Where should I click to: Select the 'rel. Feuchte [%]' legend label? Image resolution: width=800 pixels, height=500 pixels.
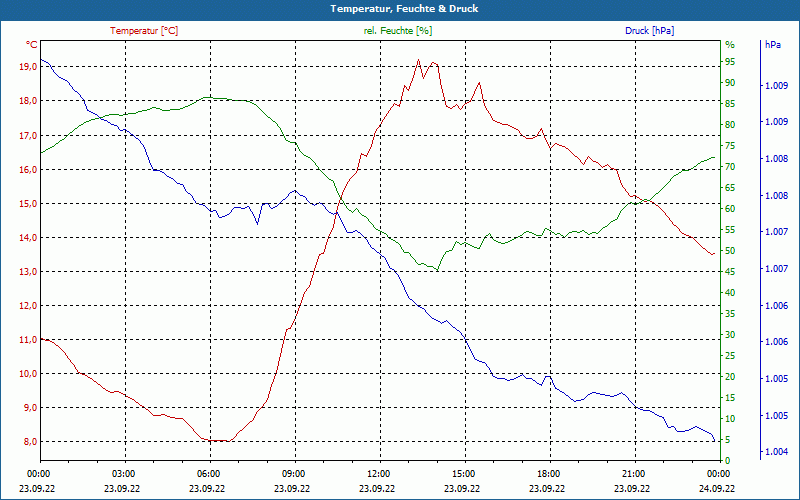click(397, 31)
